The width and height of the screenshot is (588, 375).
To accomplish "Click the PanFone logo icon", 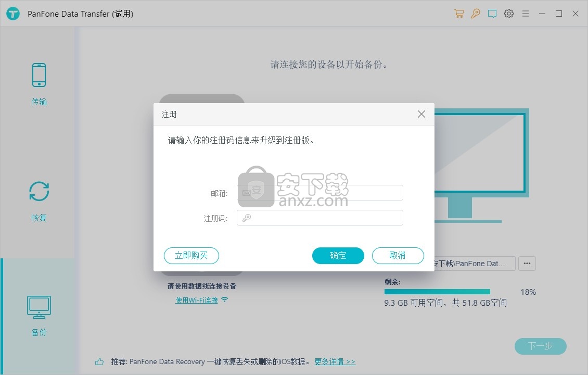I will [13, 14].
